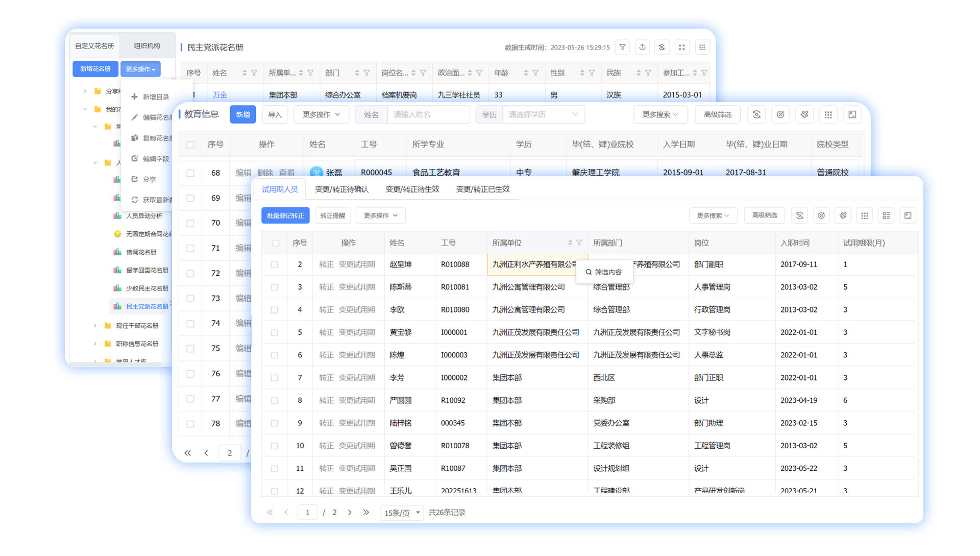Open 更多操作 dropdown in probation window
Image resolution: width=980 pixels, height=556 pixels.
click(x=381, y=215)
